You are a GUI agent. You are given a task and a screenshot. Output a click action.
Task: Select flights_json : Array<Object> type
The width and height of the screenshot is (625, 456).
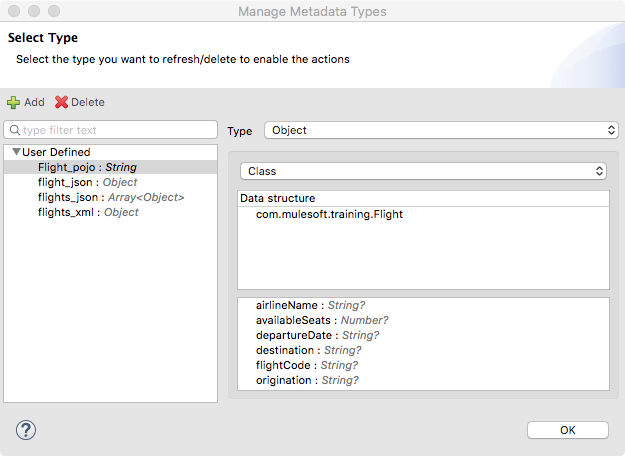click(x=110, y=197)
